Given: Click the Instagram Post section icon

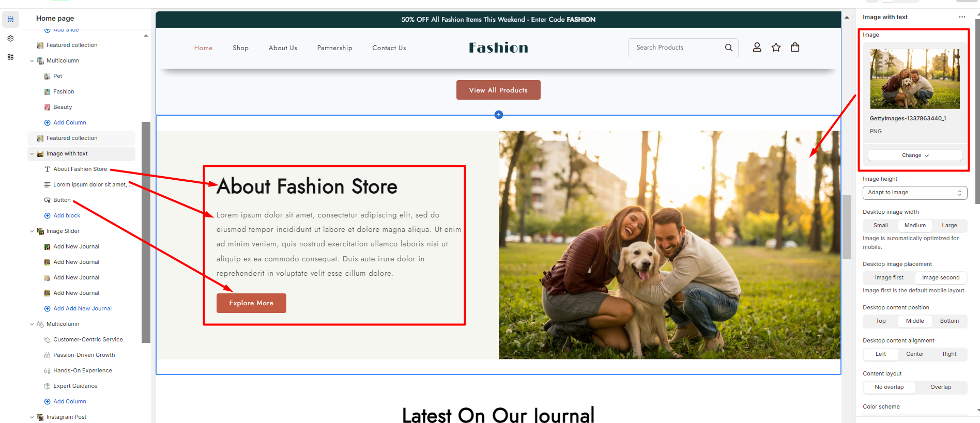Looking at the screenshot, I should 40,417.
